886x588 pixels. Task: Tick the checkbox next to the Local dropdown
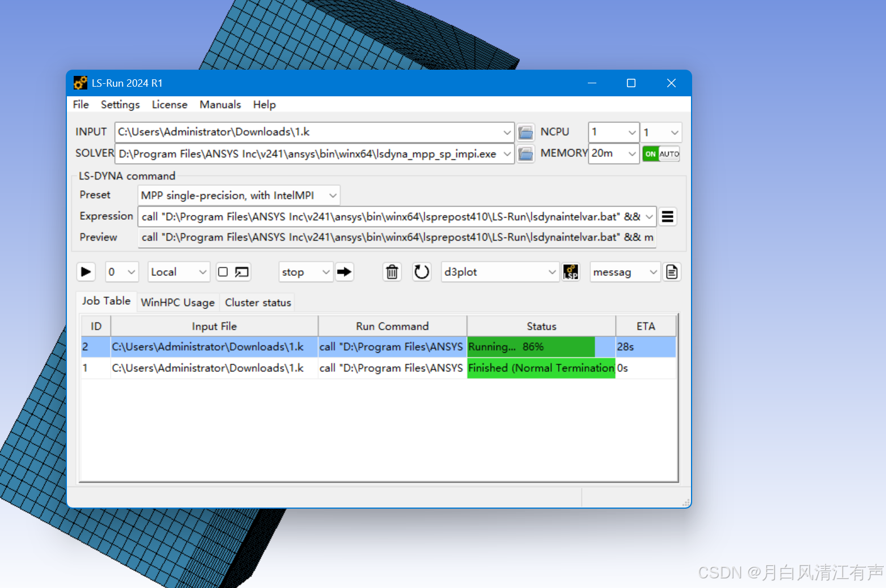click(x=223, y=272)
